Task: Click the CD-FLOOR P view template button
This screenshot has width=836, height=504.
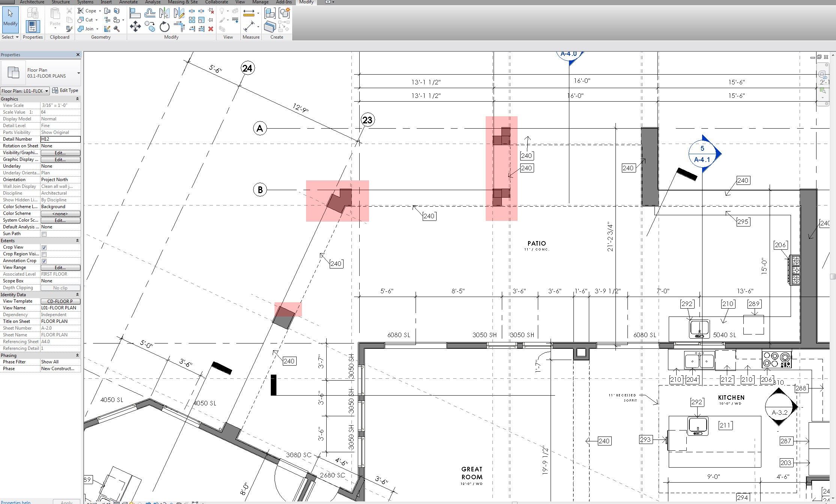Action: click(x=60, y=301)
